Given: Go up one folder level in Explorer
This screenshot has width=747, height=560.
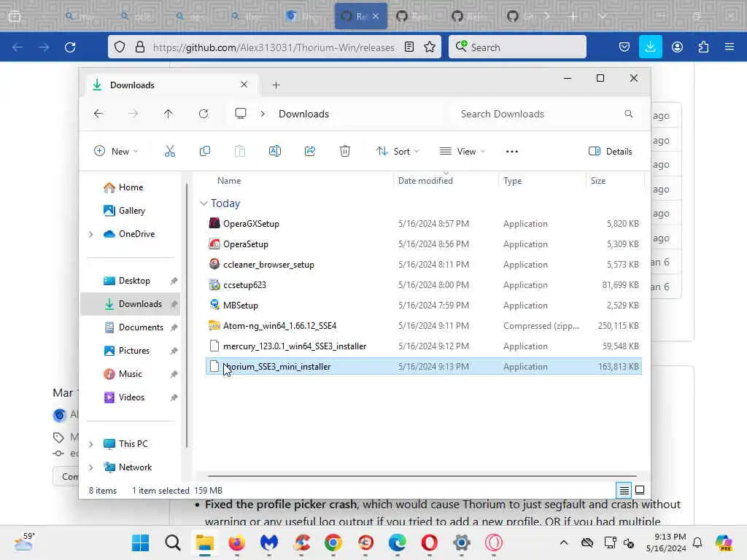Looking at the screenshot, I should coord(169,114).
